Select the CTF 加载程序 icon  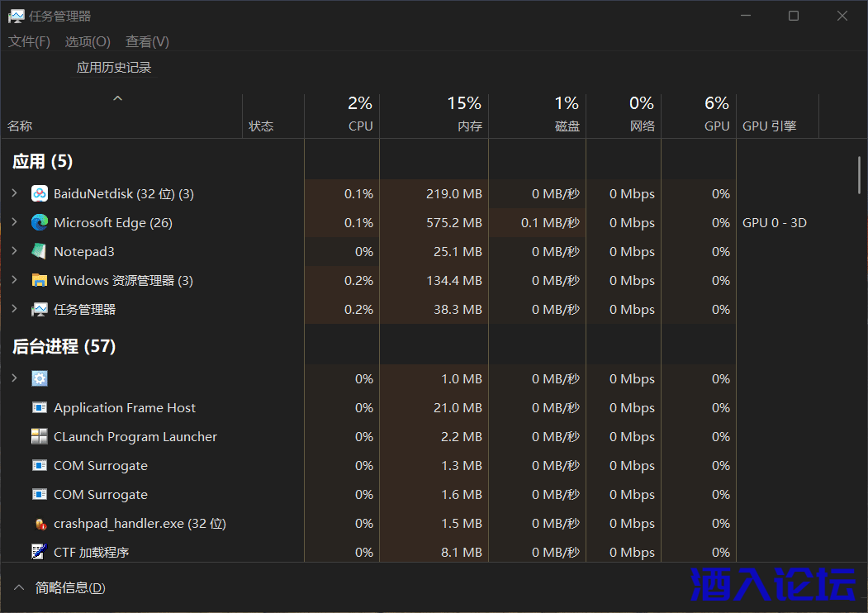click(x=40, y=552)
